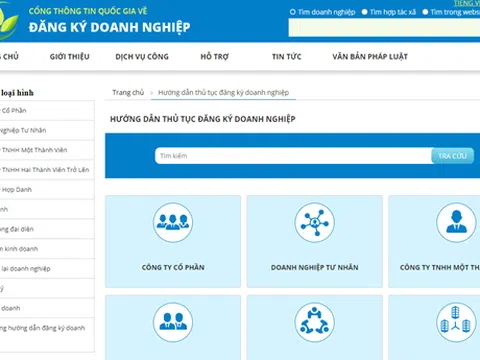Click the CÔNG TY TNHH MỘT card label
Screen dimensions: 480x360
(440, 267)
